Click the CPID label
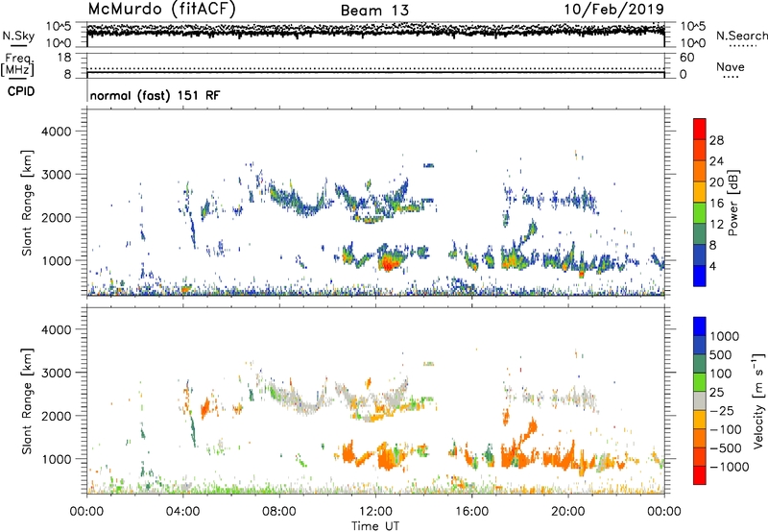 [x=20, y=91]
